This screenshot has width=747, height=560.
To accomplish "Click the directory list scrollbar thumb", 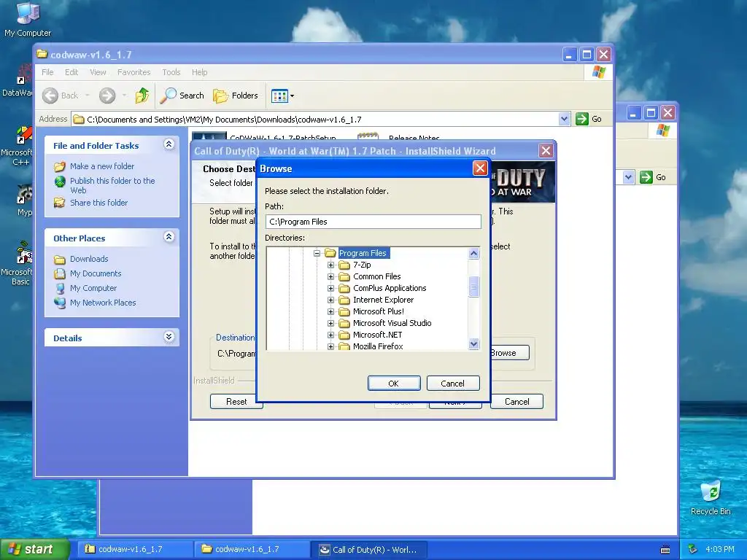I will (473, 287).
